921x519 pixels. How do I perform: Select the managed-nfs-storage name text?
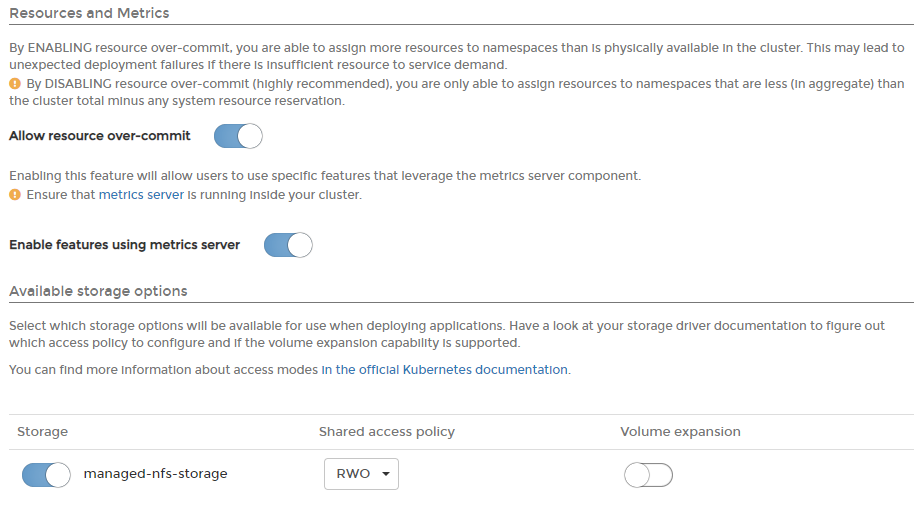(x=155, y=474)
